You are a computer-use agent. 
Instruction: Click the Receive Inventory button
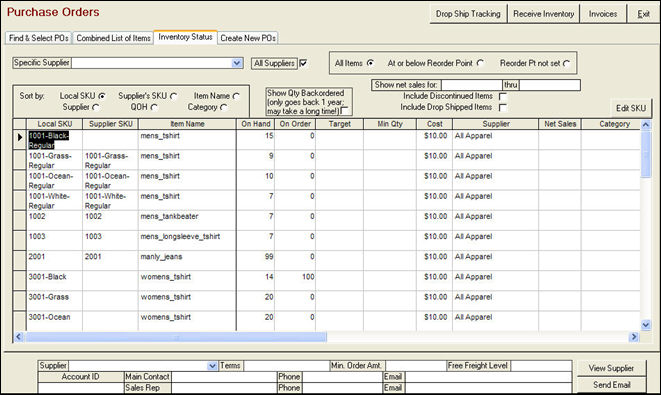pyautogui.click(x=543, y=14)
